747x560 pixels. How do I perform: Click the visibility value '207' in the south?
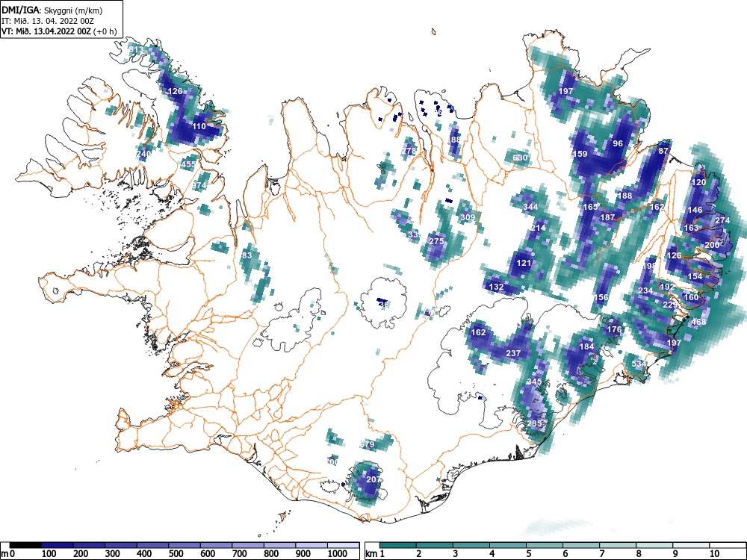[x=373, y=479]
